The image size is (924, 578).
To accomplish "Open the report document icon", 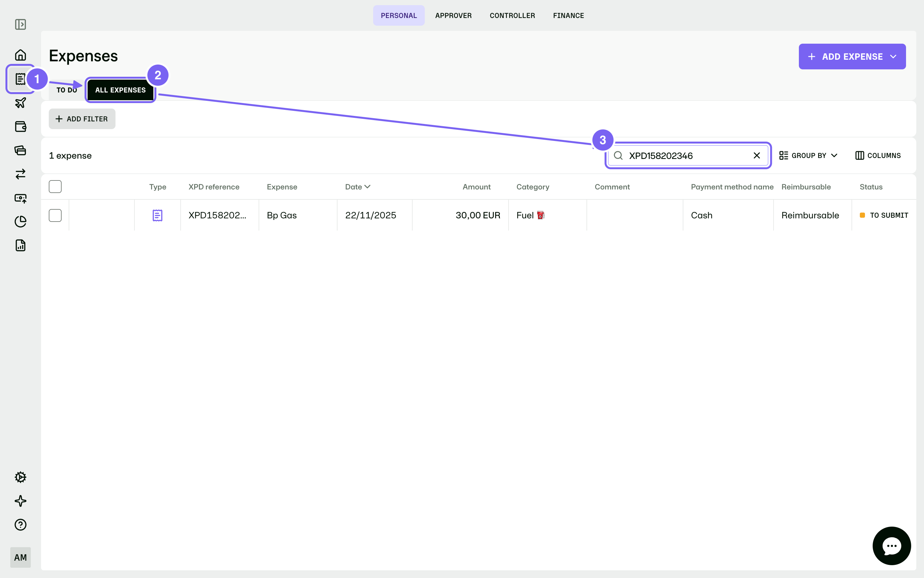I will click(20, 245).
